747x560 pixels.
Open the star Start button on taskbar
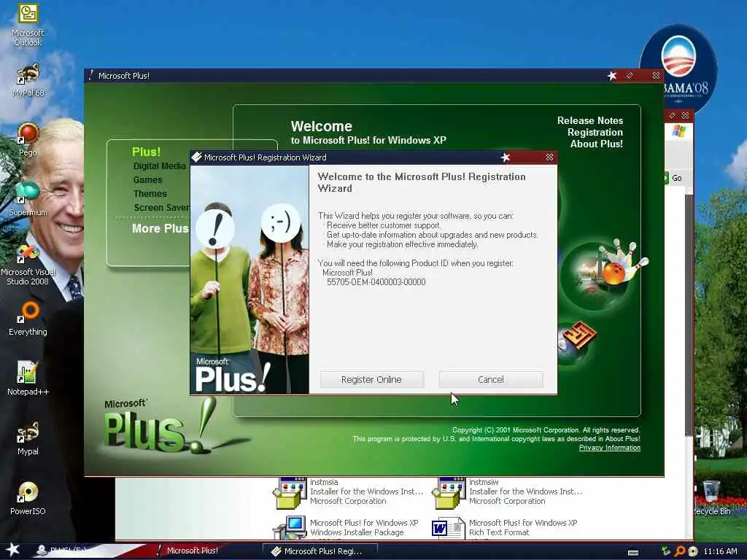13,550
